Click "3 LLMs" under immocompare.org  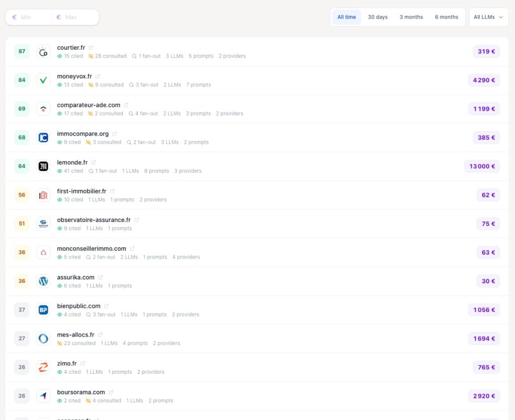[170, 142]
